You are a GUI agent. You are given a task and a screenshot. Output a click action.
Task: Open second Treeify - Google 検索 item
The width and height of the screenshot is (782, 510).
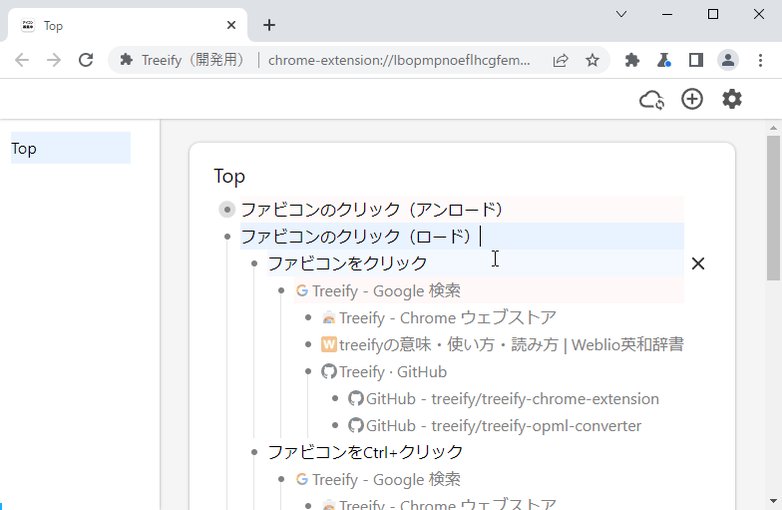pyautogui.click(x=387, y=479)
